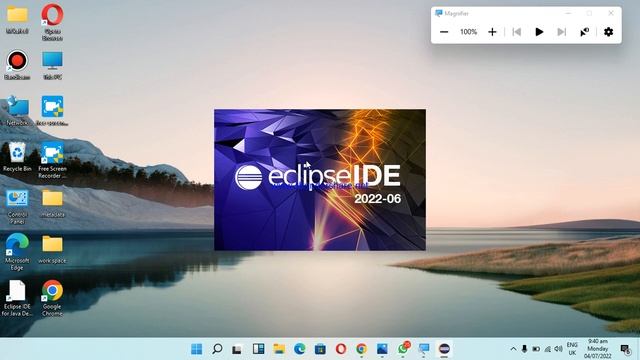The height and width of the screenshot is (360, 640).
Task: Open Opera from the taskbar
Action: [x=341, y=349]
